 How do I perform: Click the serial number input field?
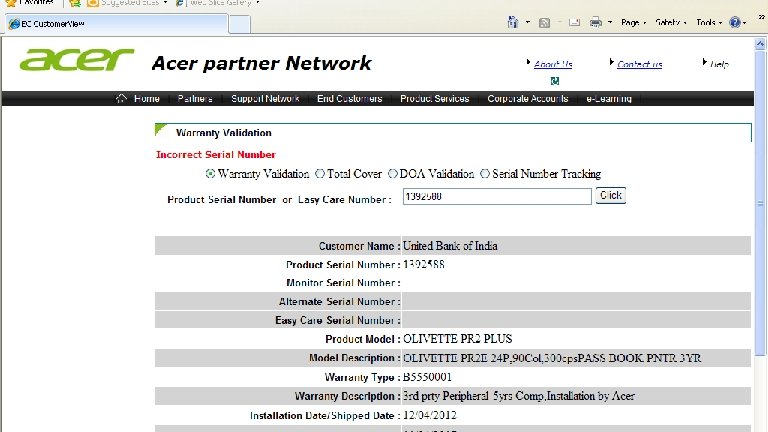[x=497, y=196]
